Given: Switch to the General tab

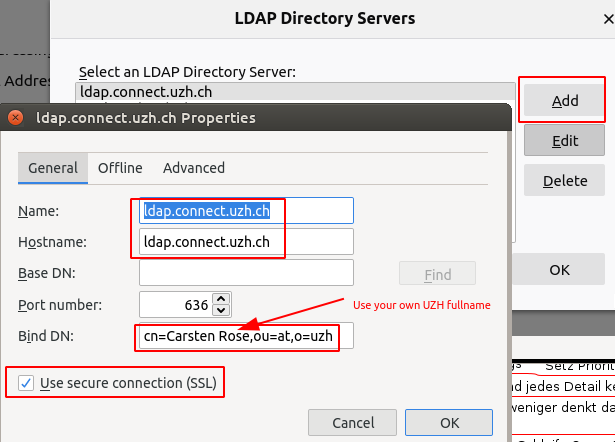Looking at the screenshot, I should click(x=53, y=168).
